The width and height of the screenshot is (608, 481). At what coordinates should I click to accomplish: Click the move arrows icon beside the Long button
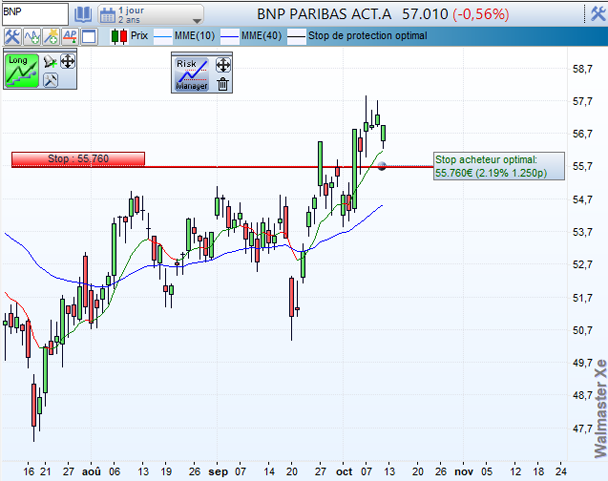pyautogui.click(x=68, y=62)
